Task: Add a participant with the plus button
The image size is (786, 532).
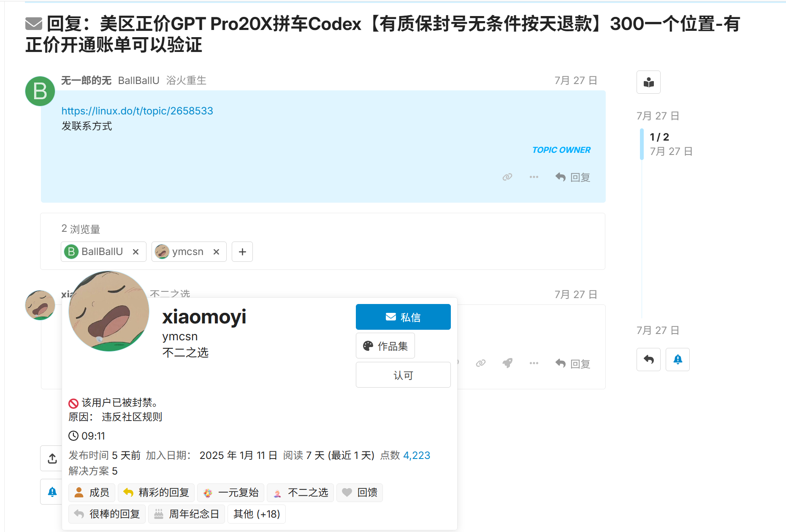Action: point(242,252)
